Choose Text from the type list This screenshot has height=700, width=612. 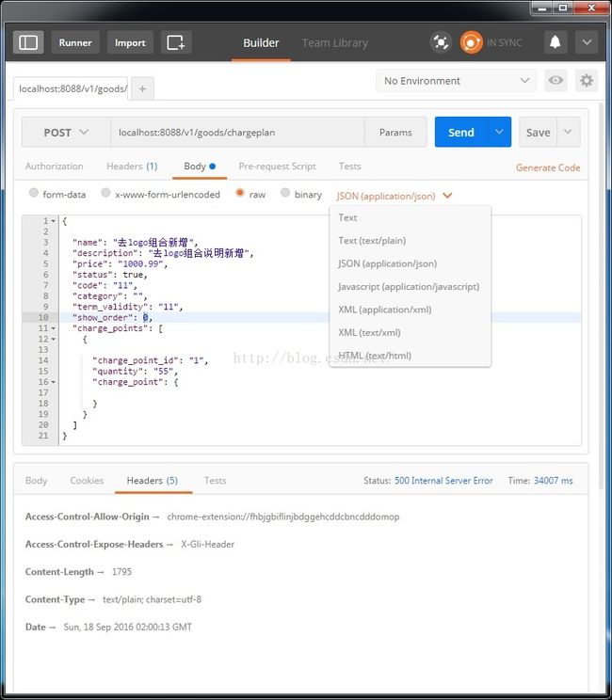tap(411, 218)
